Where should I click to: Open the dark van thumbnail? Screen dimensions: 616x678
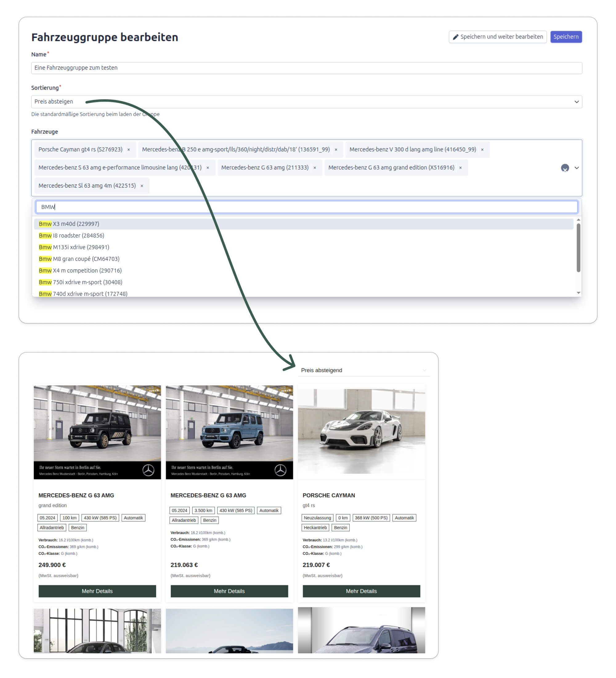[x=361, y=630]
